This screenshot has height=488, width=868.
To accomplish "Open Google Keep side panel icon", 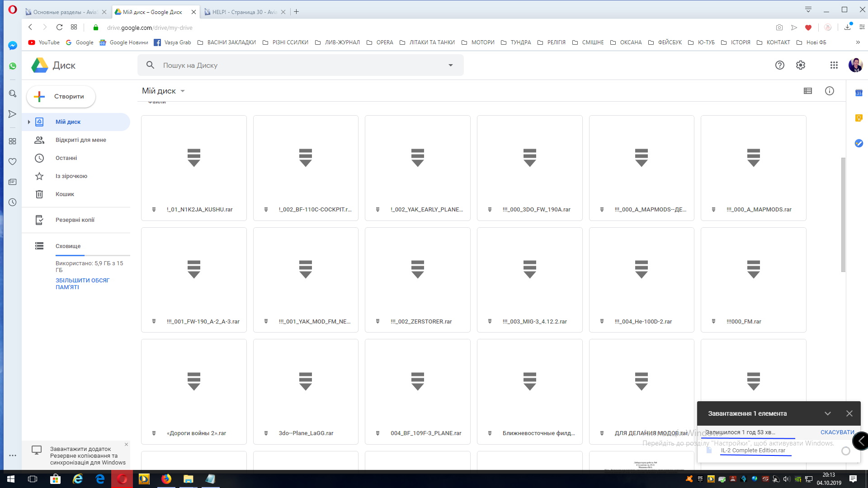I will tap(859, 118).
